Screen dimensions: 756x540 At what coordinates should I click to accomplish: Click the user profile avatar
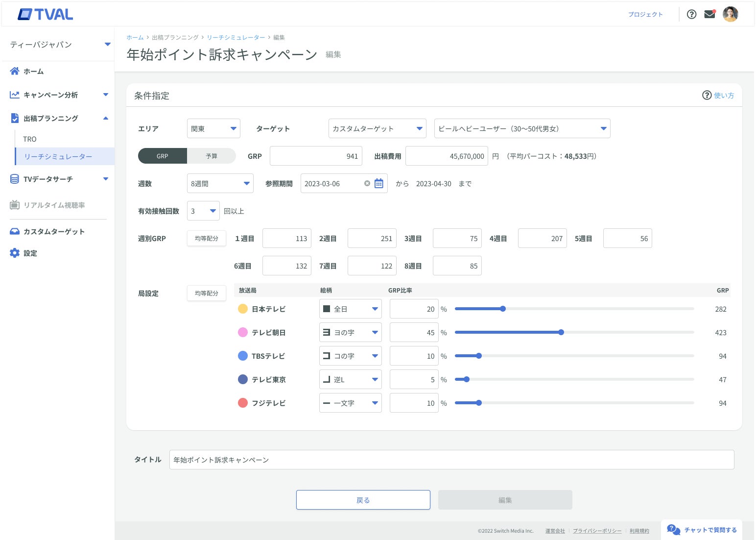point(730,14)
